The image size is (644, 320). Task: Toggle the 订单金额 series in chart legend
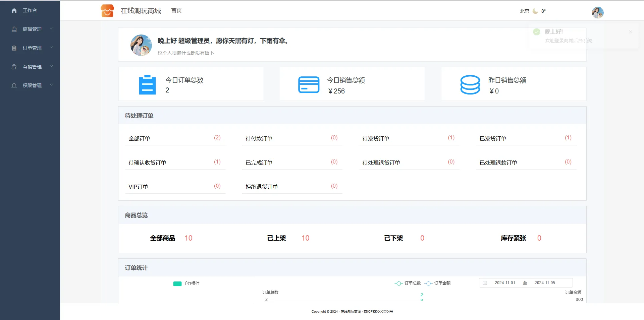pyautogui.click(x=438, y=283)
